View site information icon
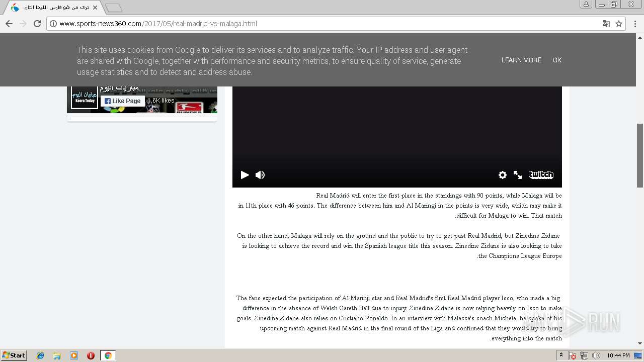The height and width of the screenshot is (362, 644). pyautogui.click(x=53, y=24)
